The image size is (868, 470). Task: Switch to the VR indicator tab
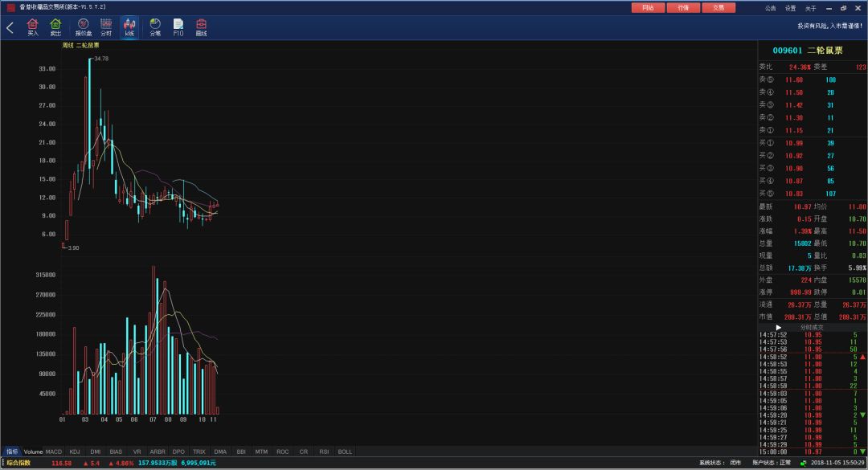(x=137, y=452)
